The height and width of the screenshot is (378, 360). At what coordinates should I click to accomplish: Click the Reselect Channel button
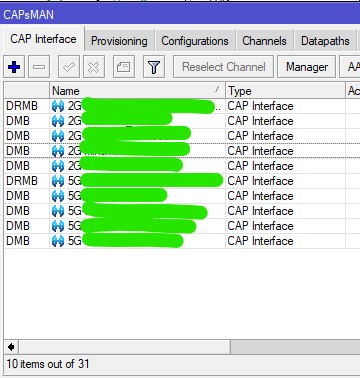(224, 67)
